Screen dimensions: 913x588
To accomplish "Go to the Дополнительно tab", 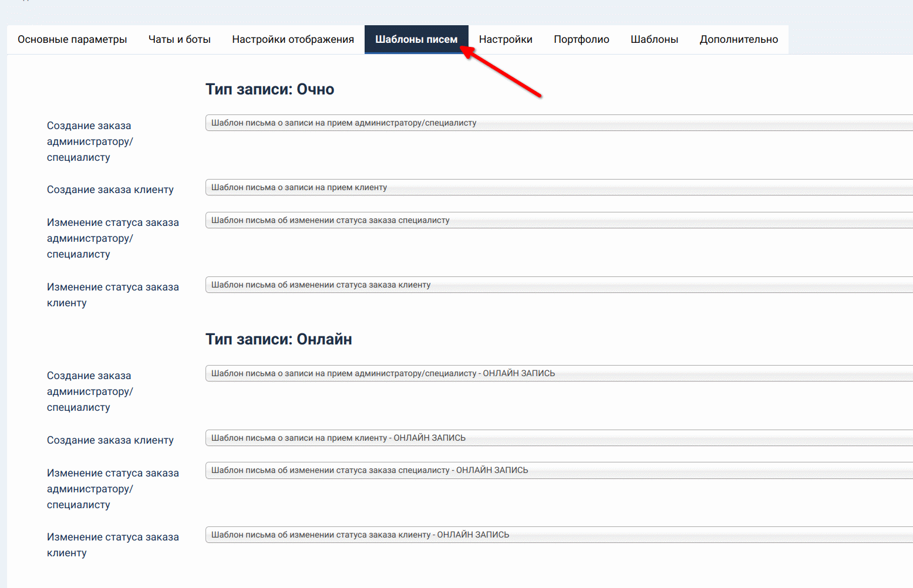I will [x=739, y=39].
